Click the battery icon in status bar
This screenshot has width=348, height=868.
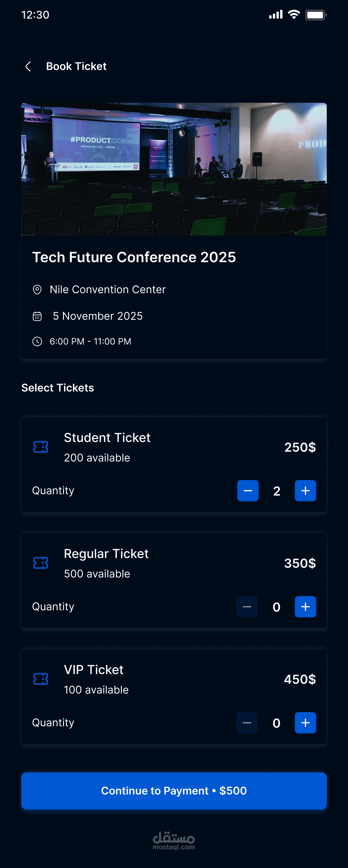(316, 15)
